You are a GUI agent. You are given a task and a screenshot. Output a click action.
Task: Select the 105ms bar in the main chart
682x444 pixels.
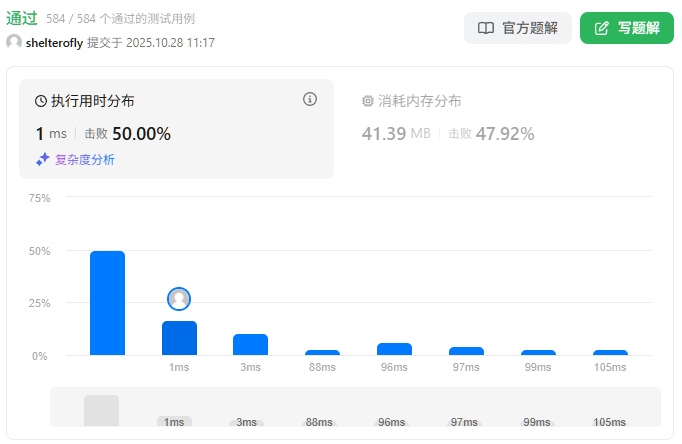[610, 352]
